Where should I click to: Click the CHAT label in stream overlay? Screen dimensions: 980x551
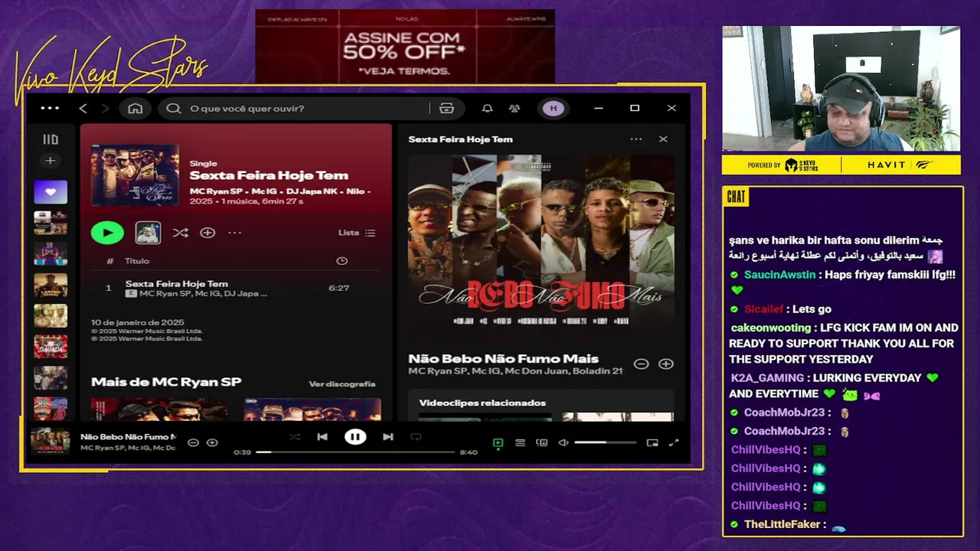(736, 197)
